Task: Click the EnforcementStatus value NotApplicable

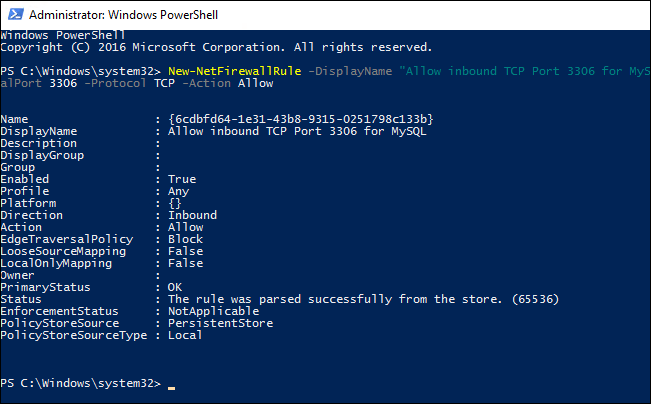Action: coord(213,311)
